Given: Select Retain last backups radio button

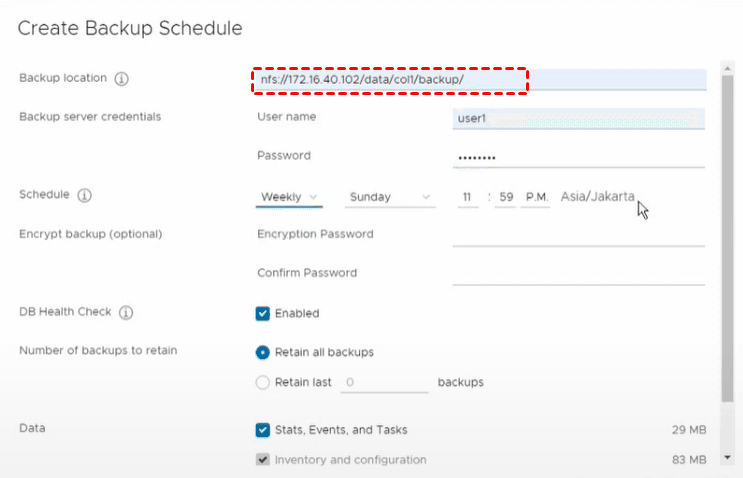Looking at the screenshot, I should tap(263, 382).
